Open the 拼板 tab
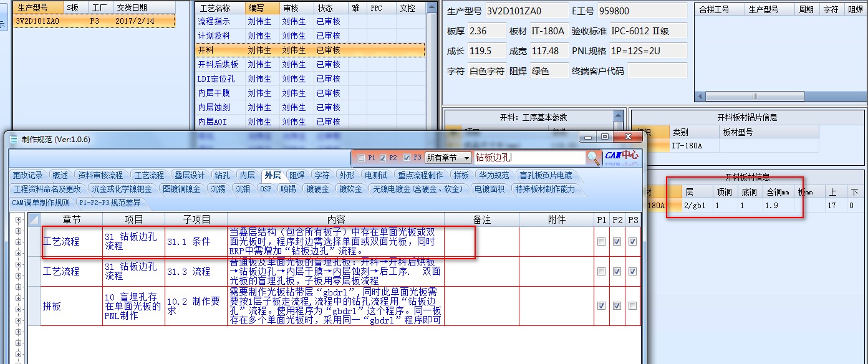This screenshot has height=364, width=868. tap(461, 176)
